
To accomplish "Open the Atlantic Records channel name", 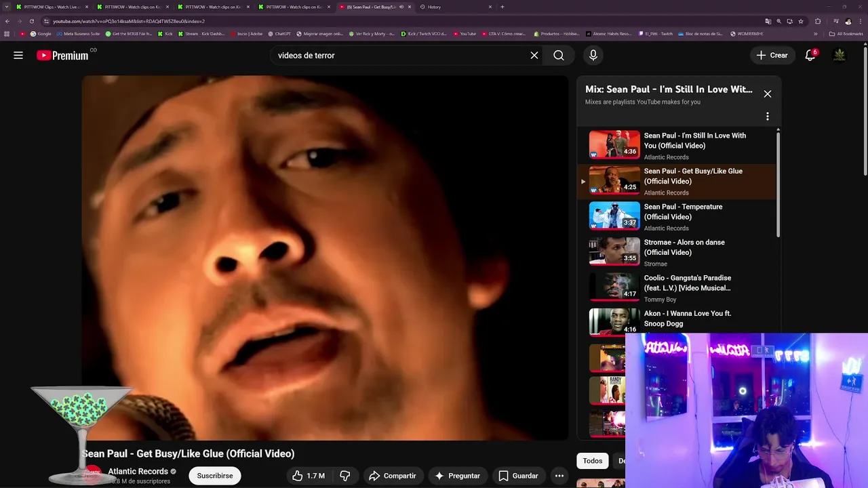I will [138, 472].
